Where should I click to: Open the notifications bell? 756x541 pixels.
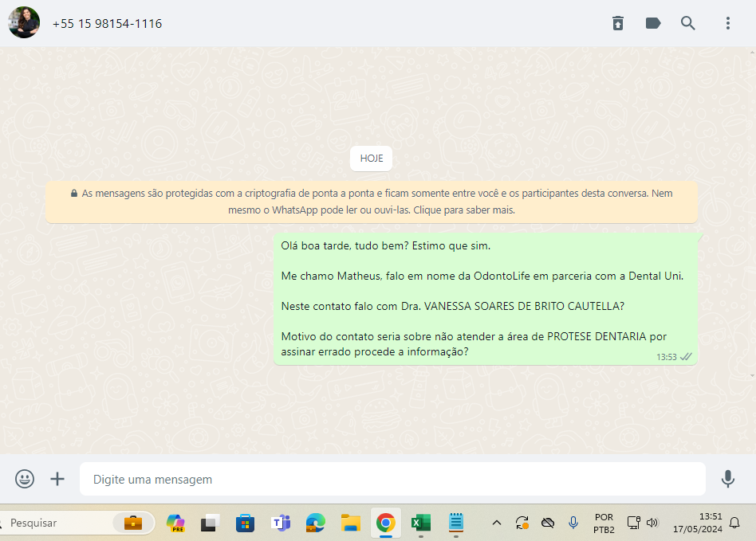[x=734, y=523]
